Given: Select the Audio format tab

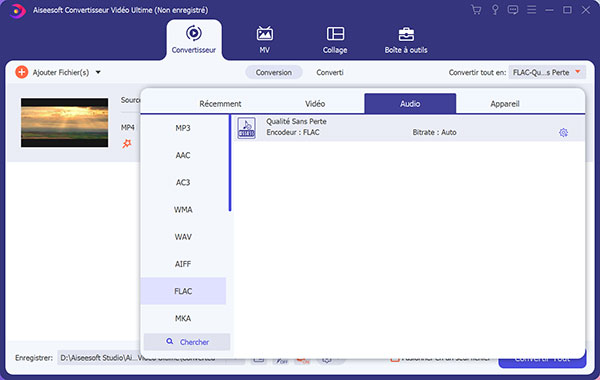Looking at the screenshot, I should (410, 104).
